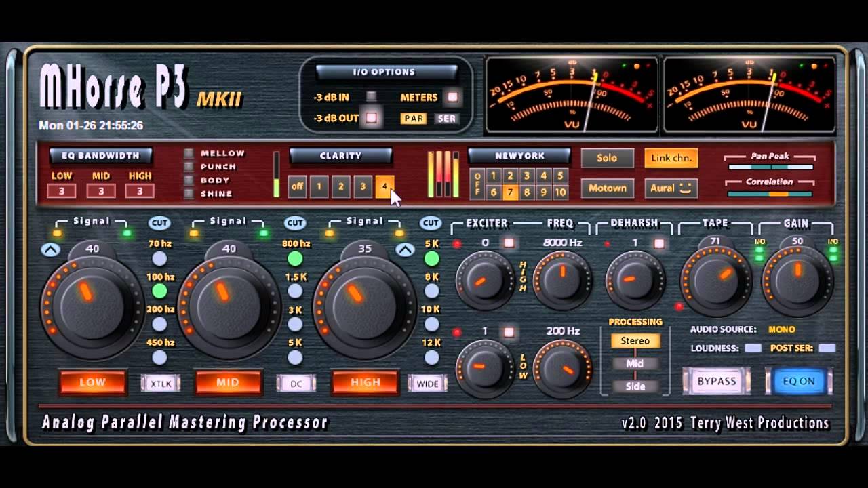Select the 12 K frequency button

pos(431,358)
